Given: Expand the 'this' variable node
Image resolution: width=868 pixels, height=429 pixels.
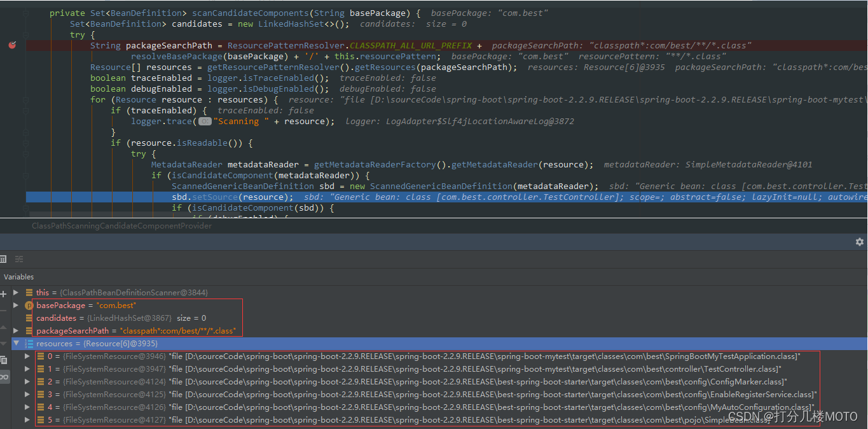Looking at the screenshot, I should tap(17, 293).
